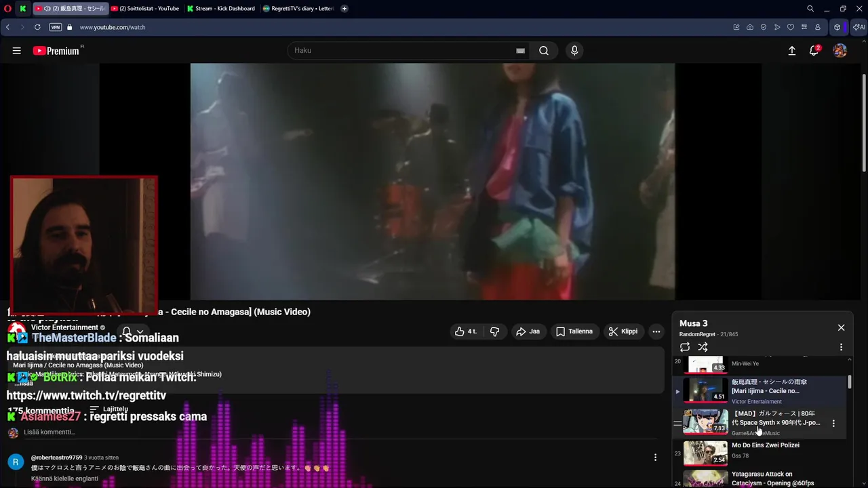This screenshot has height=488, width=868.
Task: Close the Musa 3 playlist panel
Action: [841, 327]
